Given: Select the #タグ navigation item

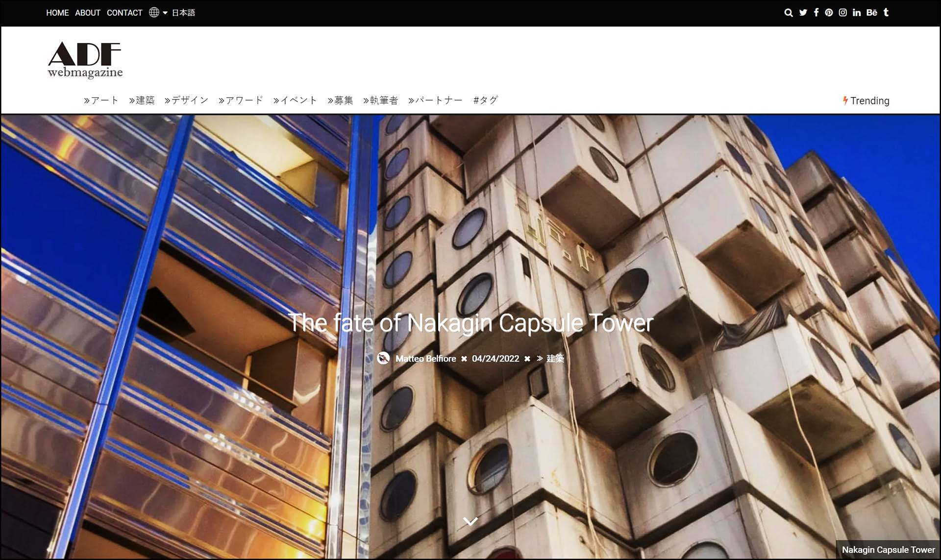Looking at the screenshot, I should pyautogui.click(x=485, y=100).
